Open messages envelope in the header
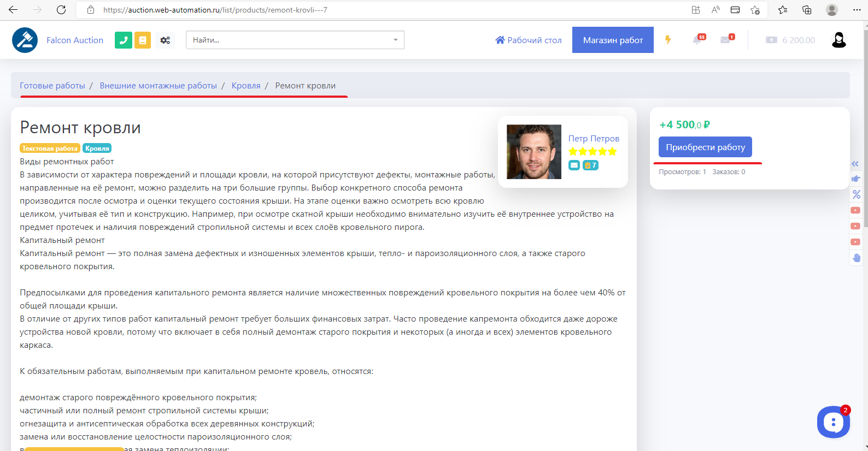The height and width of the screenshot is (451, 868). pyautogui.click(x=726, y=40)
